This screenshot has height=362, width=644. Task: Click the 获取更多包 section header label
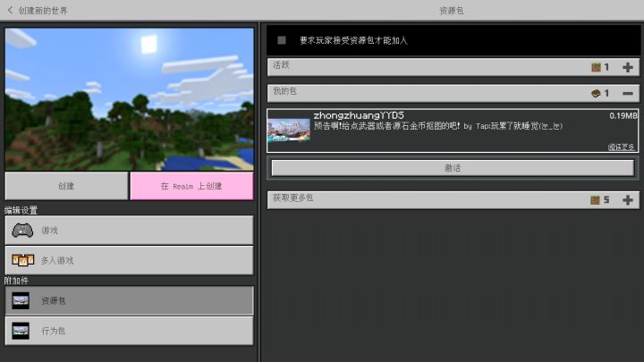point(292,198)
